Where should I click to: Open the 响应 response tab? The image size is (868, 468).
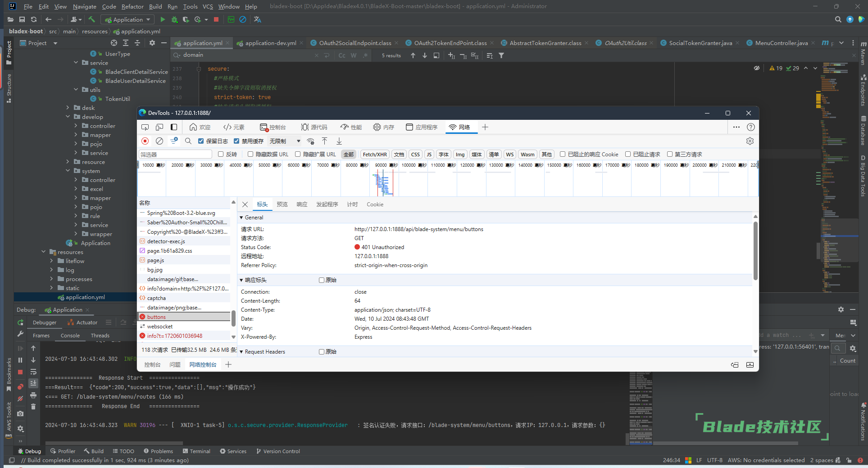pos(302,204)
